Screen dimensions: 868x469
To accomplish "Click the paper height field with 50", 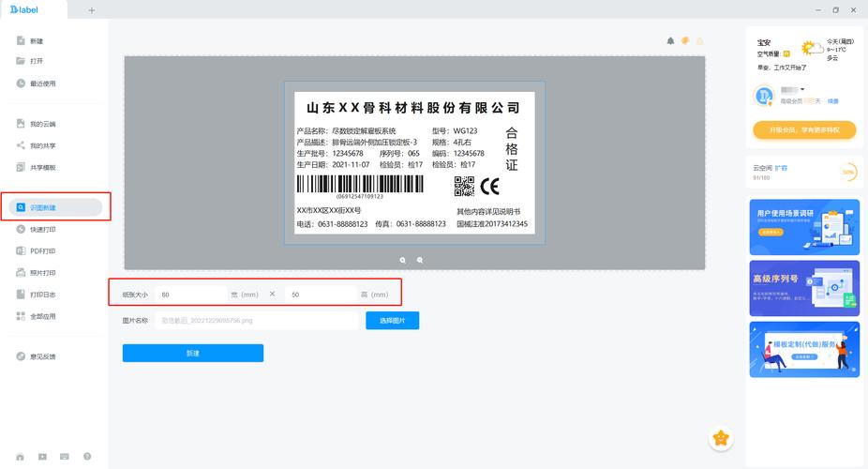I will point(322,295).
